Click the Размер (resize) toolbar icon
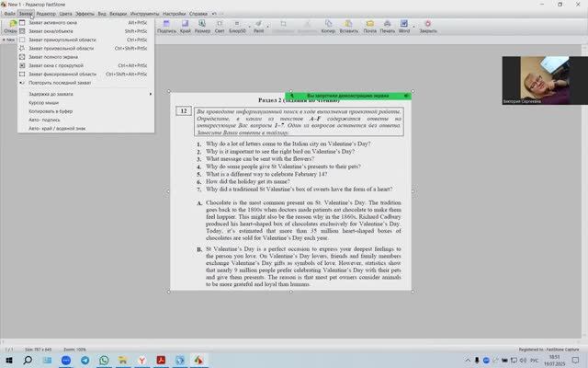This screenshot has width=588, height=368. pyautogui.click(x=202, y=24)
